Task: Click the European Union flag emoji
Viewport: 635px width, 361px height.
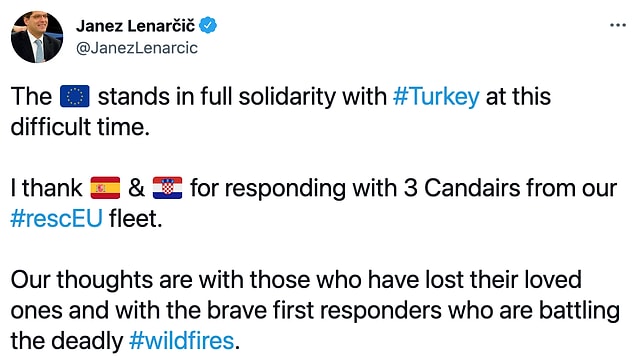Action: click(x=75, y=96)
